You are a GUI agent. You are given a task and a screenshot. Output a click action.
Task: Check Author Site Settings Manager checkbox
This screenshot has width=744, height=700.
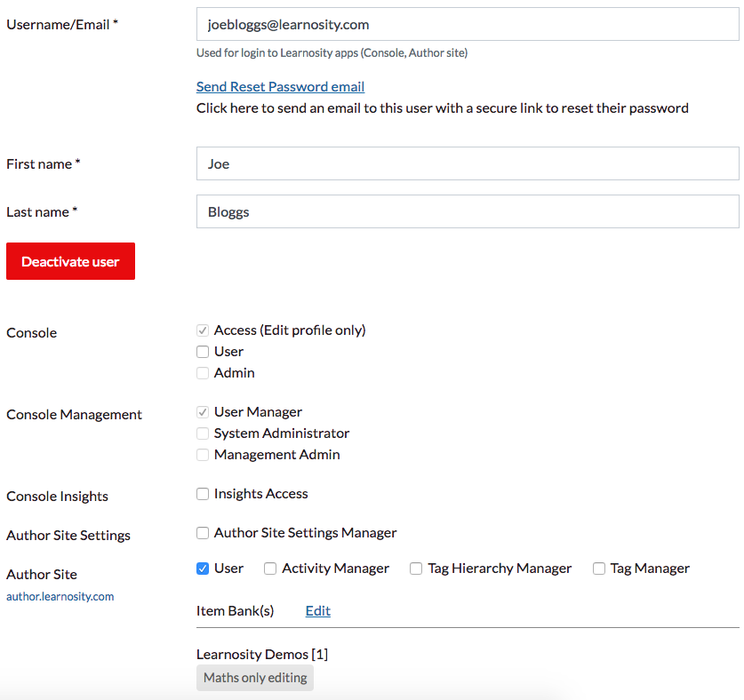(x=203, y=533)
